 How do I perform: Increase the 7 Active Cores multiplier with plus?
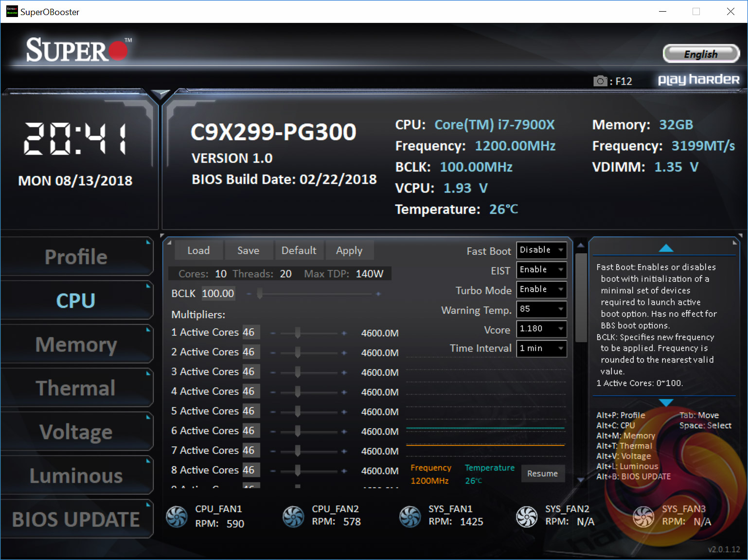(x=344, y=451)
